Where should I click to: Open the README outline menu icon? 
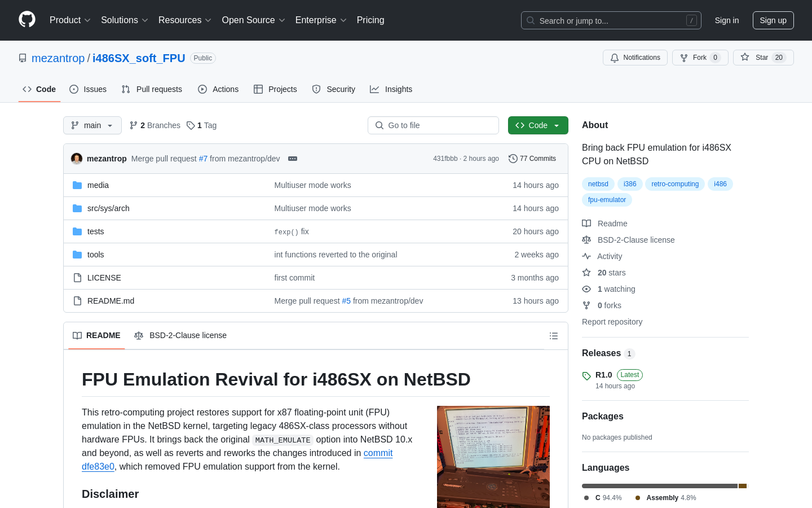[x=554, y=336]
